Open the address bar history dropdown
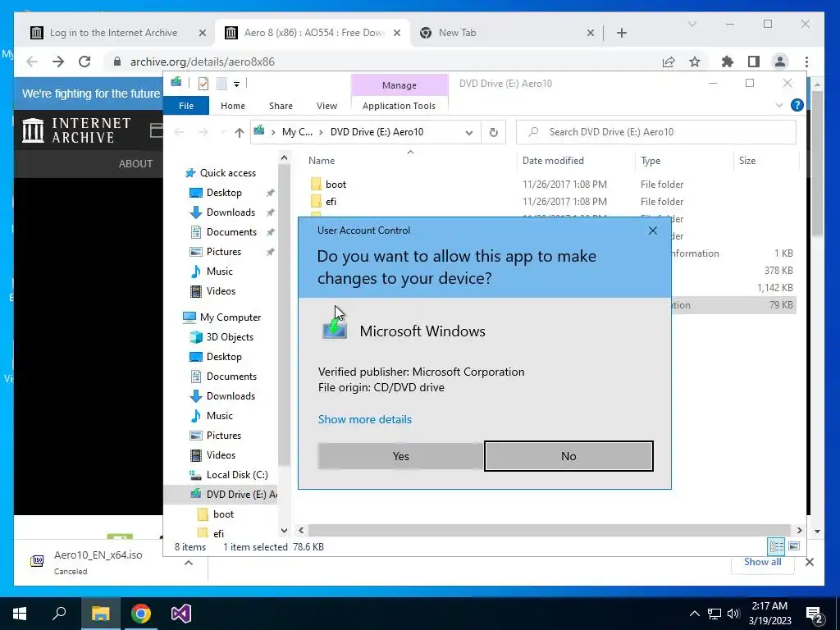The height and width of the screenshot is (630, 840). click(x=468, y=132)
